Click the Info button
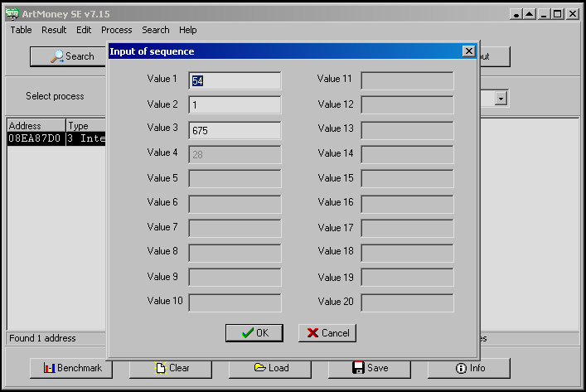The width and height of the screenshot is (586, 392). (x=468, y=368)
